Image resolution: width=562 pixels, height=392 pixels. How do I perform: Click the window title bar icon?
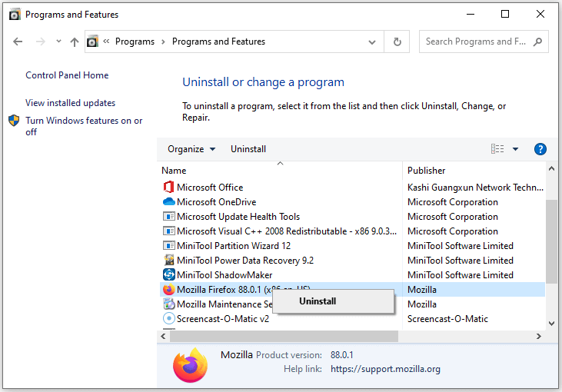15,15
